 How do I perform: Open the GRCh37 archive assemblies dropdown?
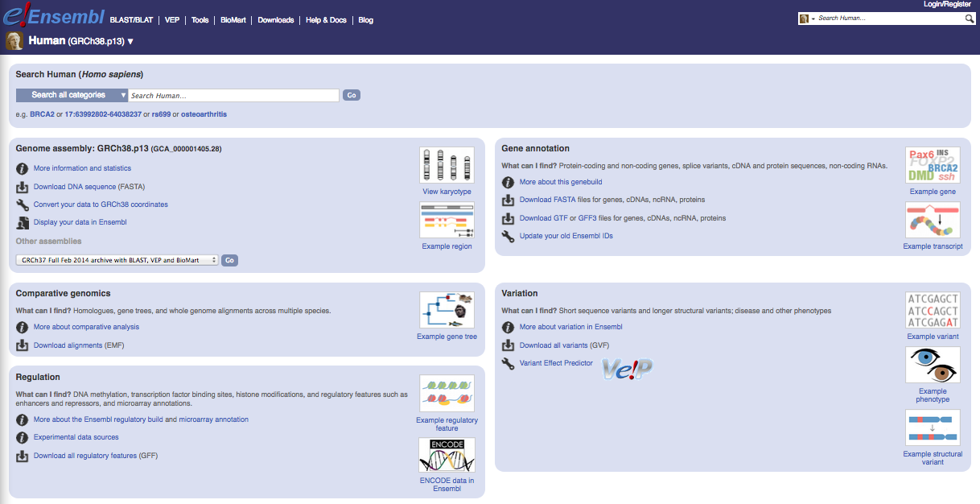click(x=117, y=260)
